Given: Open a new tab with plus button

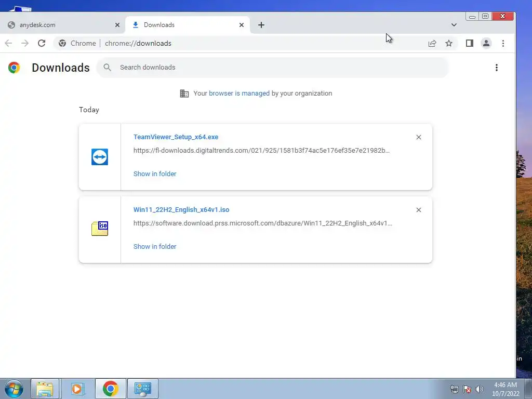Looking at the screenshot, I should click(x=261, y=25).
